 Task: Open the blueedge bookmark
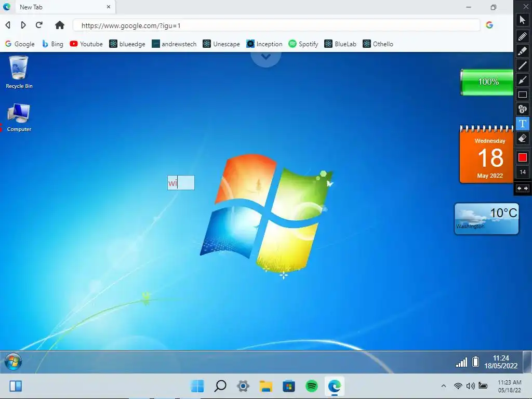(x=127, y=44)
